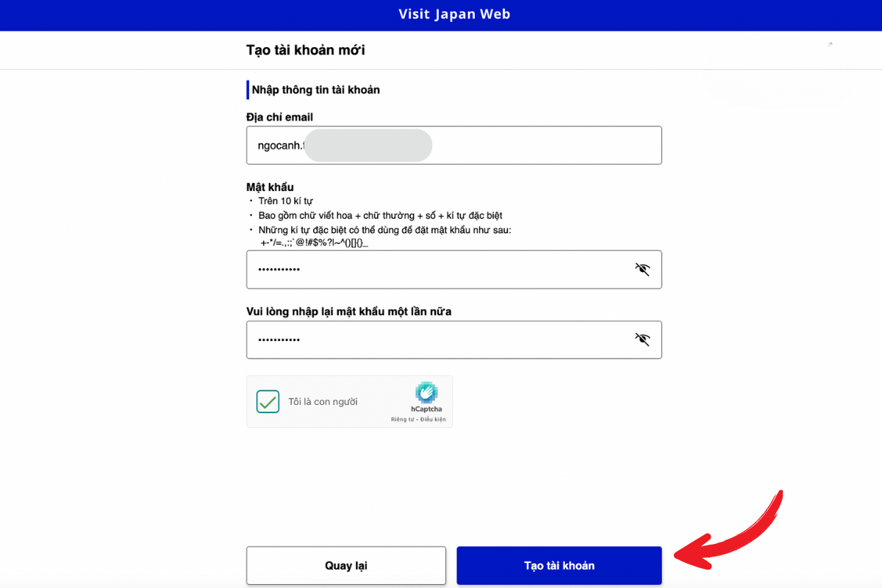Click the 'Trên 10 kí tự' requirement text
Screen dimensions: 882x588
pyautogui.click(x=286, y=201)
